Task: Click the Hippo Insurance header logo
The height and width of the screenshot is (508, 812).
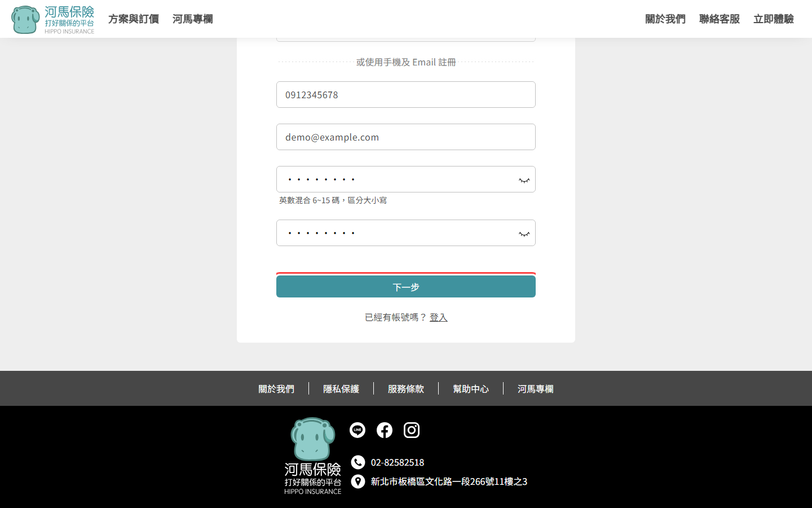Action: [x=52, y=20]
